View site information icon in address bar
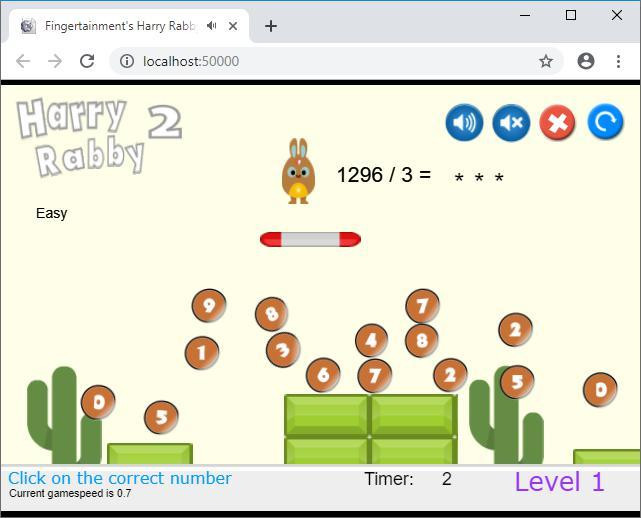This screenshot has width=641, height=518. coord(127,61)
